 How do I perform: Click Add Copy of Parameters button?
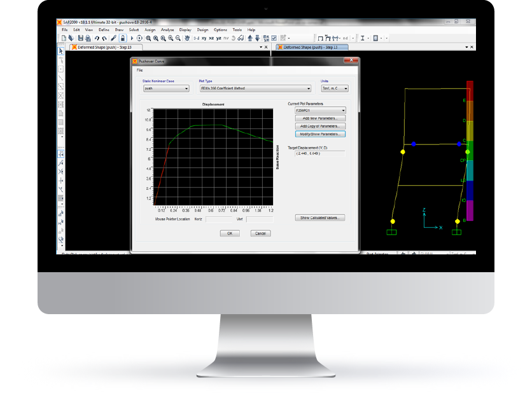[320, 126]
